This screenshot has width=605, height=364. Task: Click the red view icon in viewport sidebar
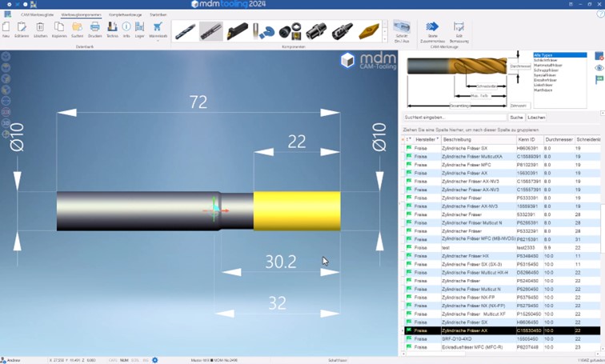coord(6,112)
